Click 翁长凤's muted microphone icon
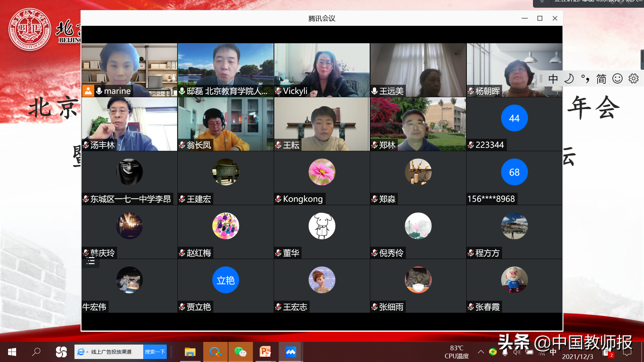The width and height of the screenshot is (644, 362). point(182,145)
